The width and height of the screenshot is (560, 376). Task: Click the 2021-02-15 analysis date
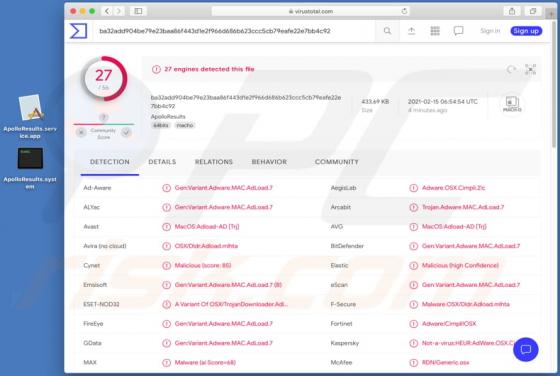pyautogui.click(x=442, y=101)
